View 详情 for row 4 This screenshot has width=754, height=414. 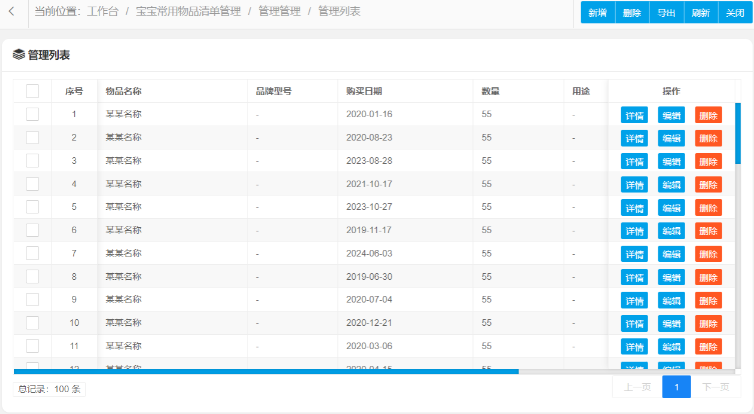(x=634, y=185)
